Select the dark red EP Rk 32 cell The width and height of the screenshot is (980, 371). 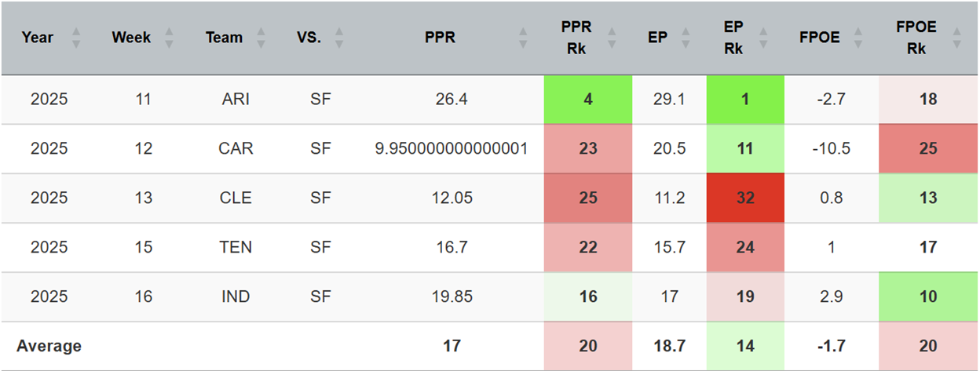click(x=745, y=198)
